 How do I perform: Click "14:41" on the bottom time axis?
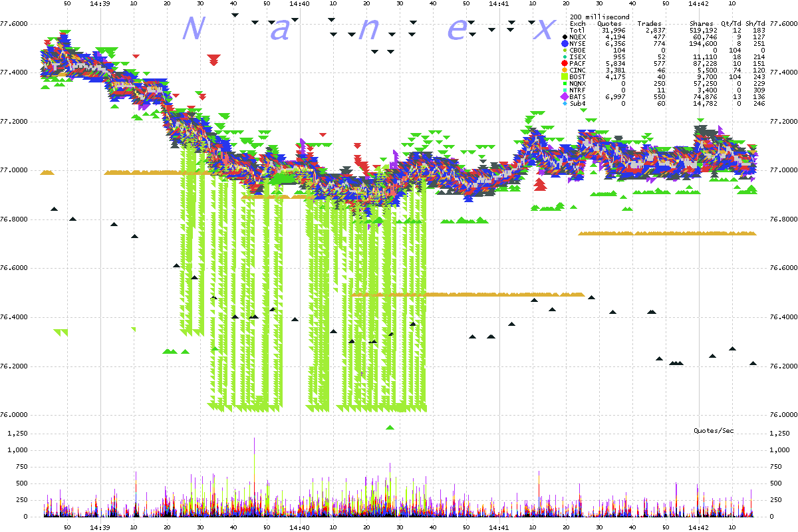pos(499,527)
